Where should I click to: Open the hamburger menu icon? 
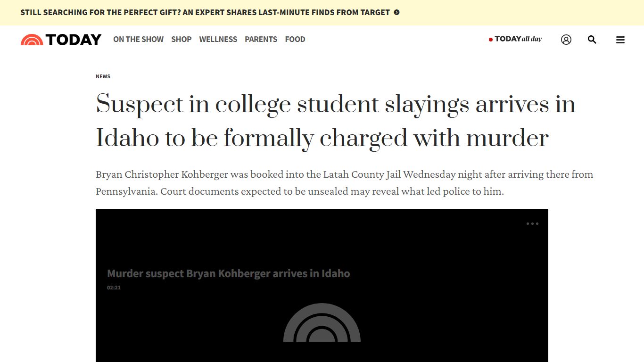(x=620, y=40)
